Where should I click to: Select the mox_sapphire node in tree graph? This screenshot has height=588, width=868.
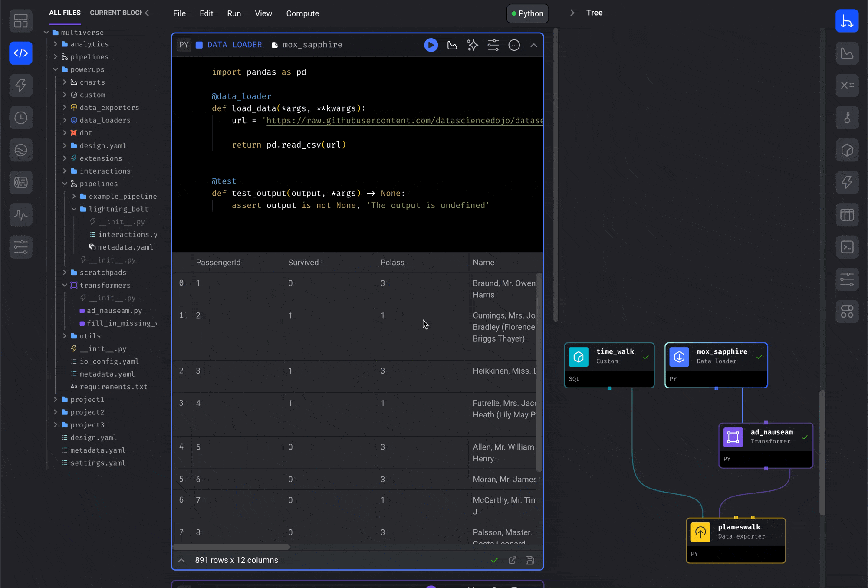(716, 365)
